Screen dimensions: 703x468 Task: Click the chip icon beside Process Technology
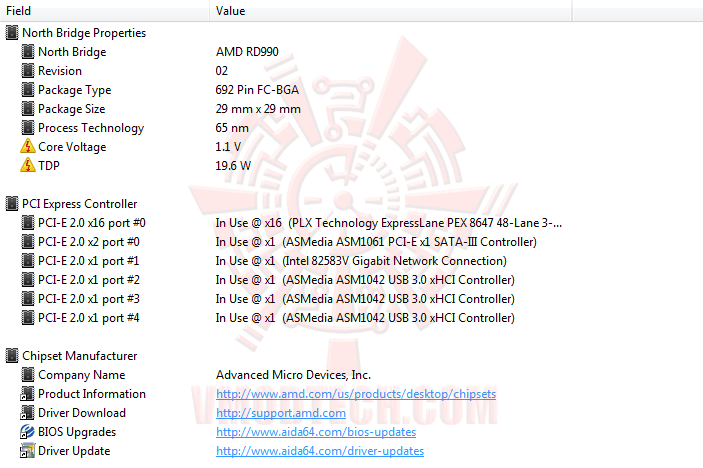[x=28, y=127]
